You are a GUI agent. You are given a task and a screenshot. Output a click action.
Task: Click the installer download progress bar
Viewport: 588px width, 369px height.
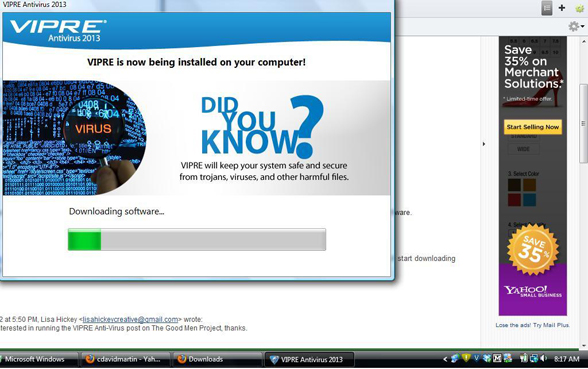click(x=197, y=240)
